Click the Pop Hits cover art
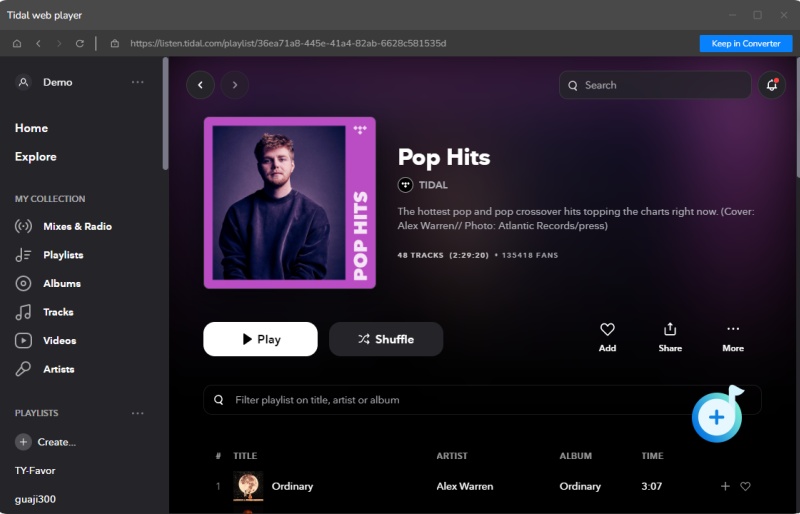Viewport: 800px width, 514px height. coord(290,203)
